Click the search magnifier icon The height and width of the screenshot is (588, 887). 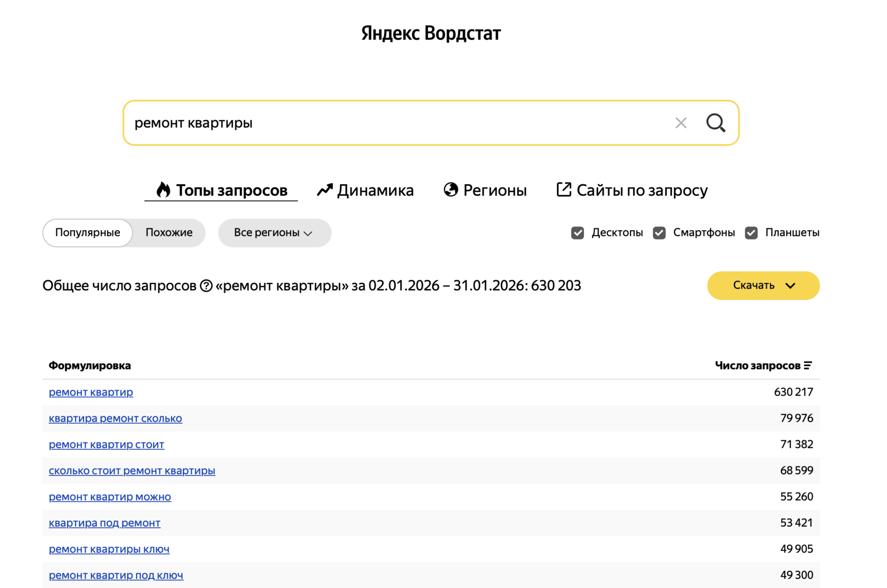(715, 123)
